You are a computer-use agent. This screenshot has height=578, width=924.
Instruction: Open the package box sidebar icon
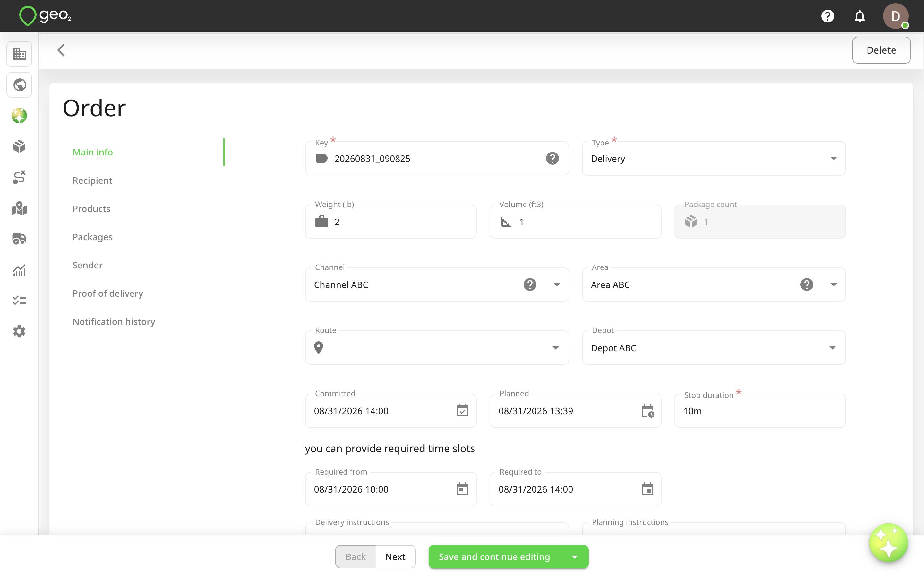20,146
